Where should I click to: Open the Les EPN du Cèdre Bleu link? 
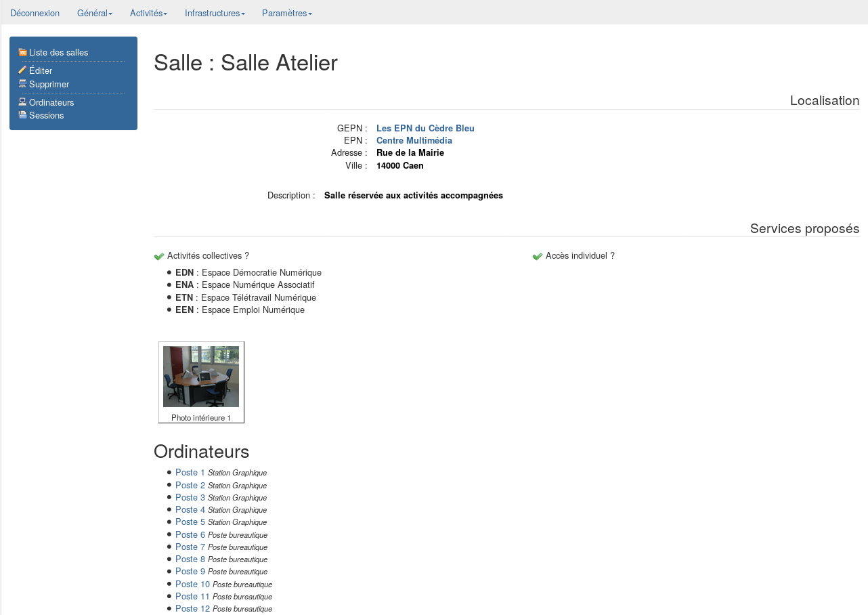(x=425, y=128)
